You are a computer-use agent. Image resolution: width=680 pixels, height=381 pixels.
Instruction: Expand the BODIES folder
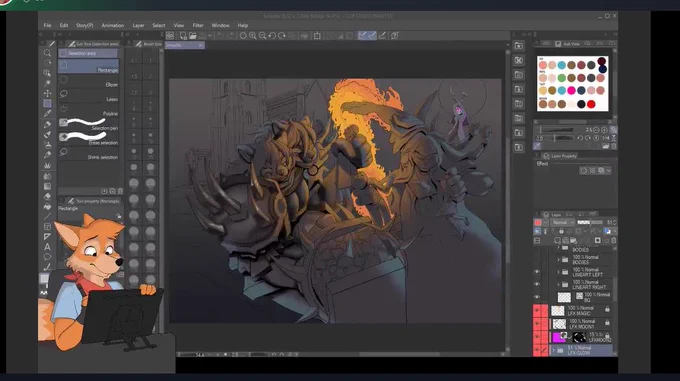point(558,260)
